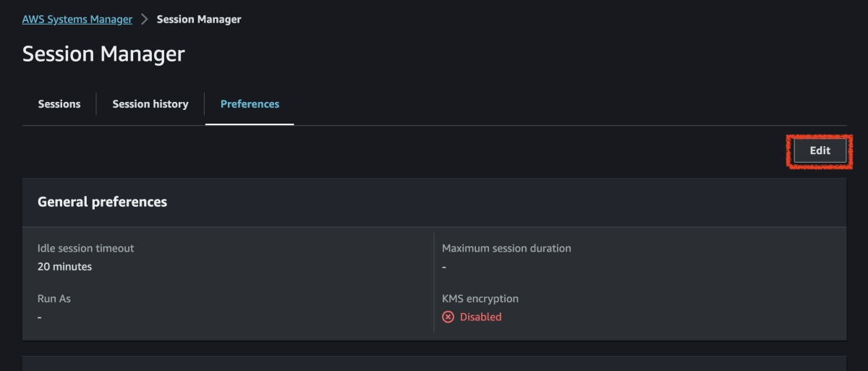This screenshot has height=371, width=868.
Task: Click the dash value under Run As
Action: [x=40, y=317]
